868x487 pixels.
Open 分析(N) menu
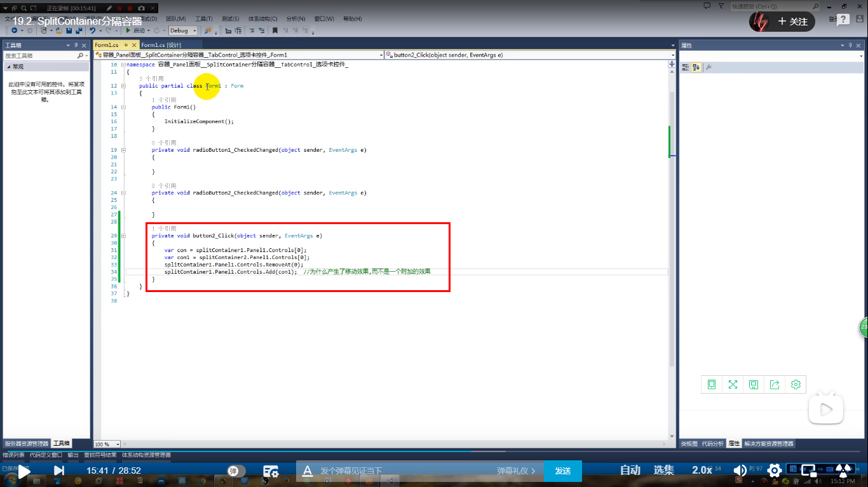(295, 19)
